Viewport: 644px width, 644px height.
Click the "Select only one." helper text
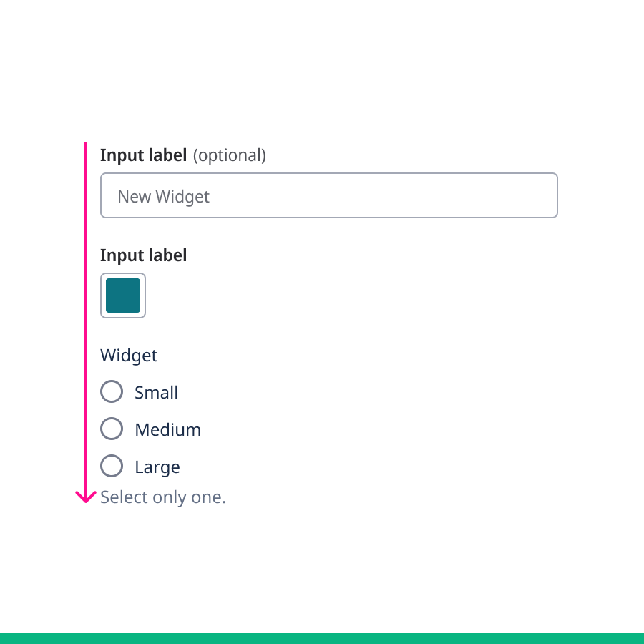click(x=163, y=497)
